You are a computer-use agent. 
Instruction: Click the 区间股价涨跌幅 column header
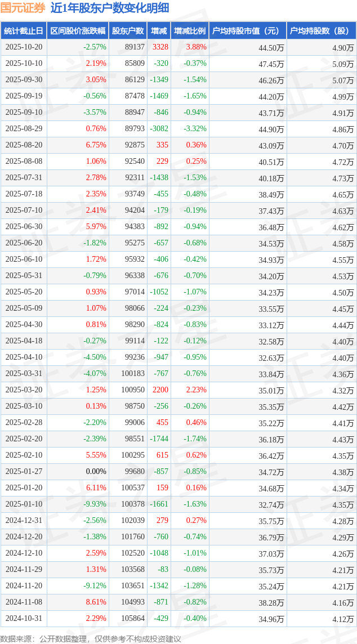[77, 31]
